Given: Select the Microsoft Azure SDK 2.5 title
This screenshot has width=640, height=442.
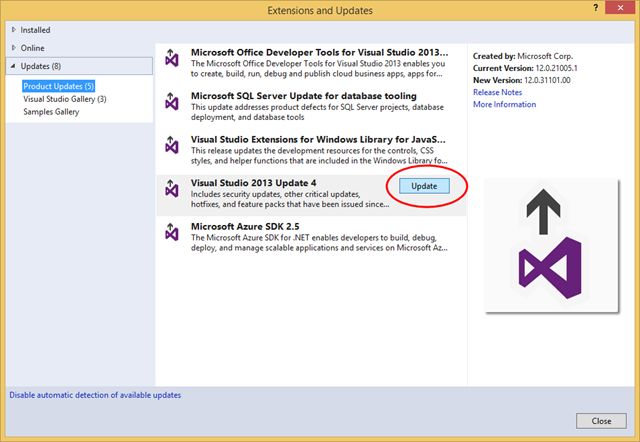Looking at the screenshot, I should click(245, 227).
